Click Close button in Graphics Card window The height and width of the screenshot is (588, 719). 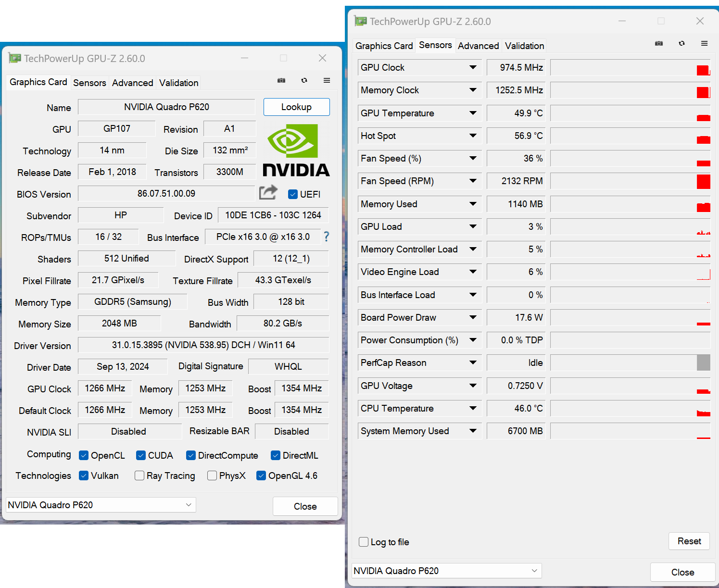coord(305,506)
